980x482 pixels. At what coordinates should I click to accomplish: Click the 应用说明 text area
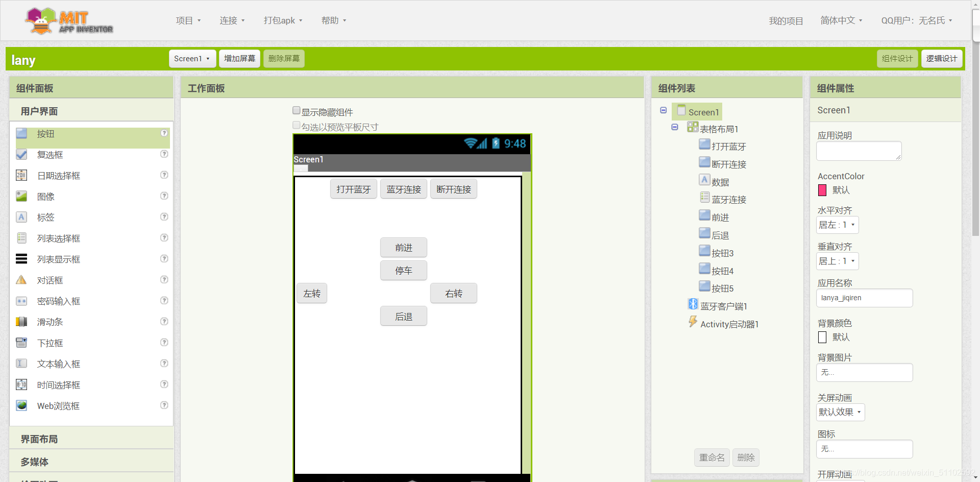[859, 151]
